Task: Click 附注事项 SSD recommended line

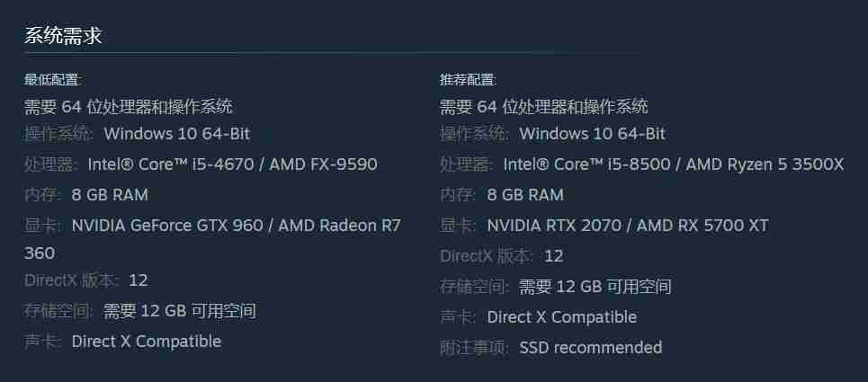Action: tap(550, 347)
